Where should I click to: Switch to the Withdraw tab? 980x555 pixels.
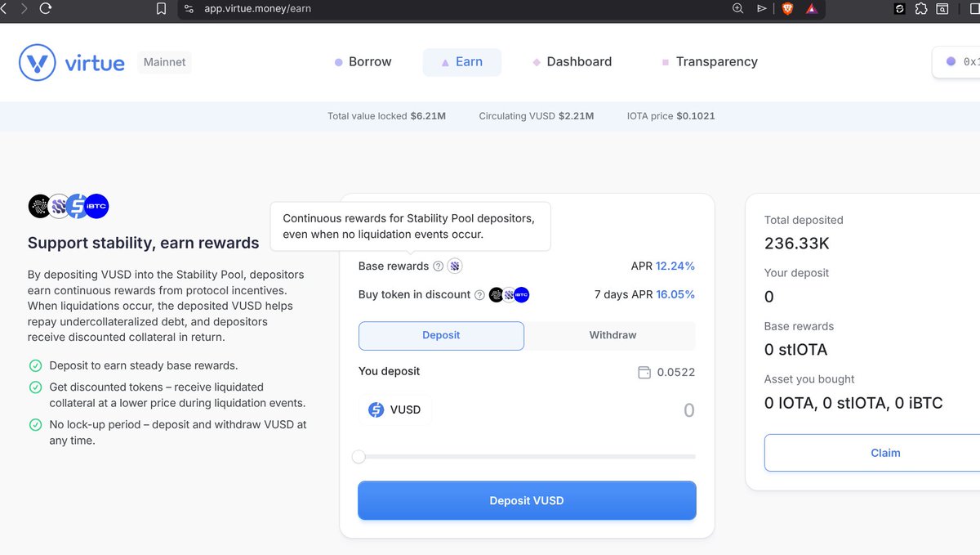click(612, 335)
